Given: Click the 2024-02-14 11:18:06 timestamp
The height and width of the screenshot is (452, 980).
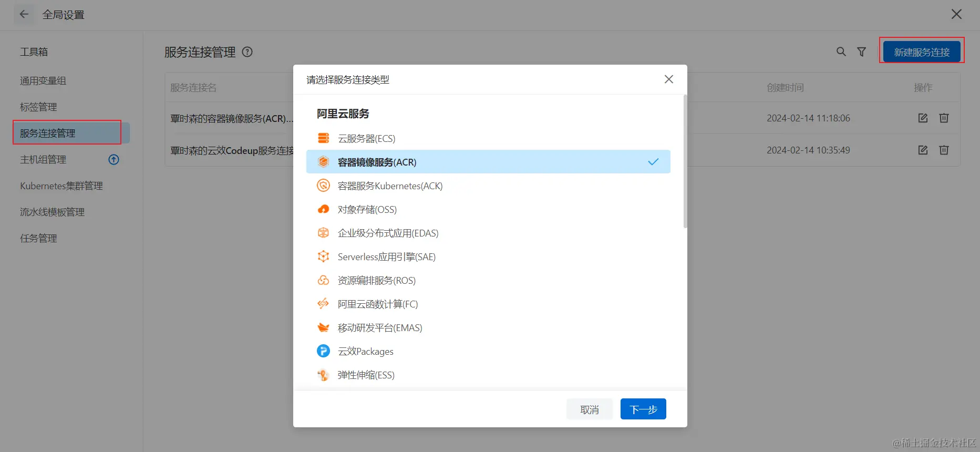Looking at the screenshot, I should pos(808,118).
